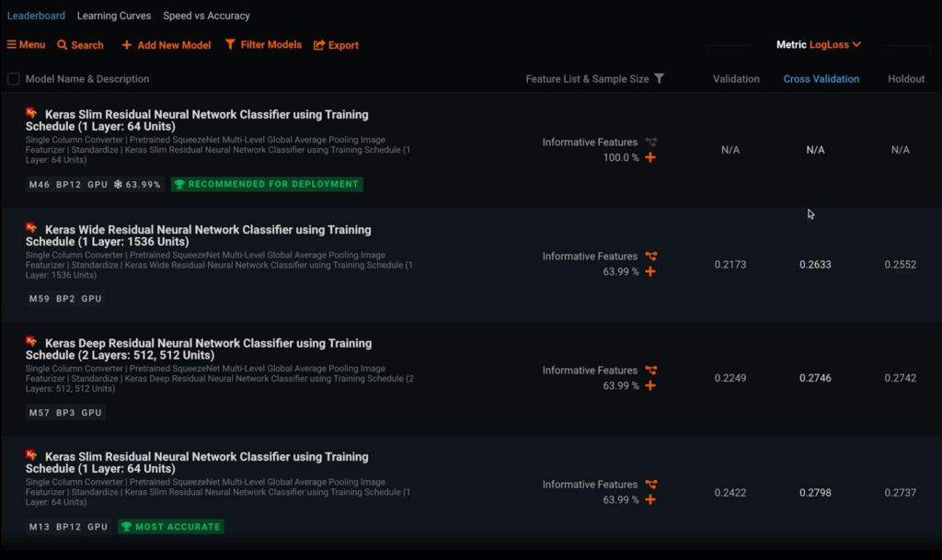Click the Search button
Screen dimensions: 942x560
coord(80,45)
